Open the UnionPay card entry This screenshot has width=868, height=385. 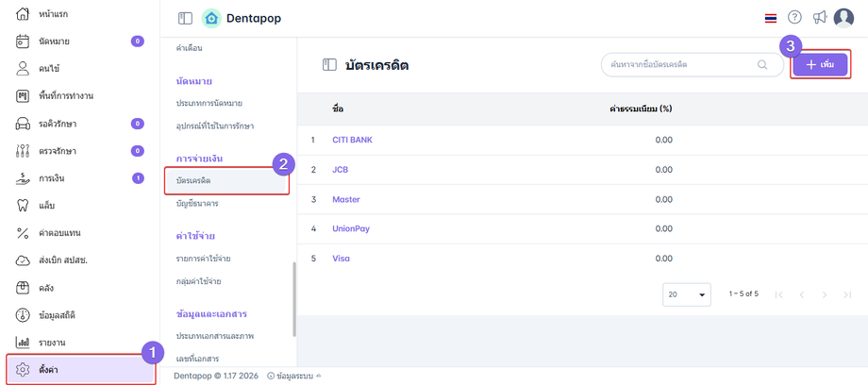tap(351, 228)
